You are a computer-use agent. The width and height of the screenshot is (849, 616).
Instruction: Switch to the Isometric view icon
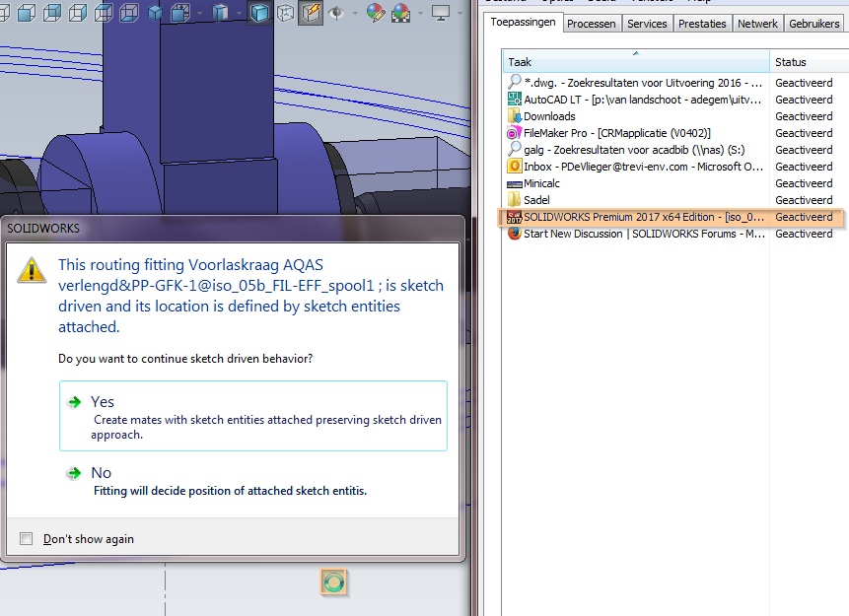coord(155,13)
